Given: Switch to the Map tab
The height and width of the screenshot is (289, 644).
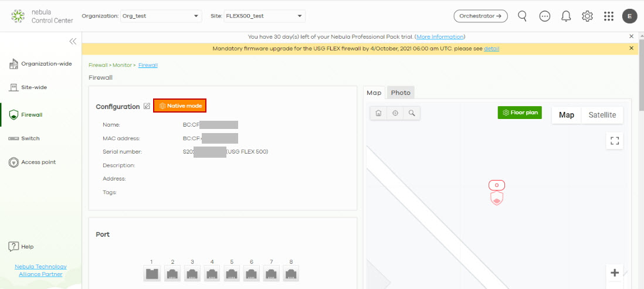Looking at the screenshot, I should [x=374, y=93].
